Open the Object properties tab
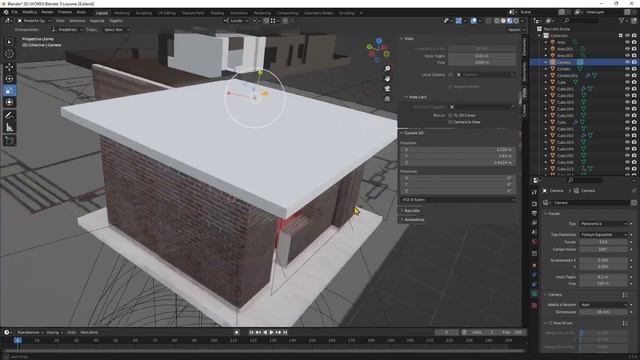Viewport: 640px width, 360px height. click(535, 265)
